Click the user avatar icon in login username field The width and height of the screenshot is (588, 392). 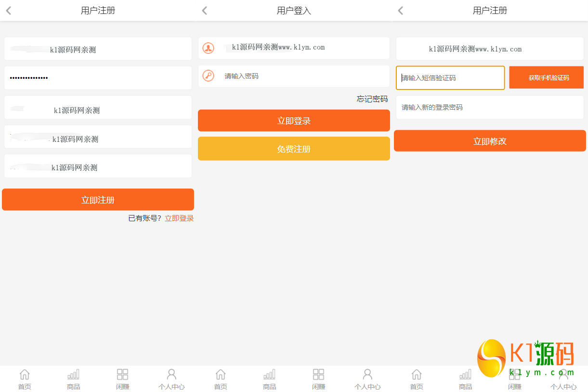coord(208,48)
